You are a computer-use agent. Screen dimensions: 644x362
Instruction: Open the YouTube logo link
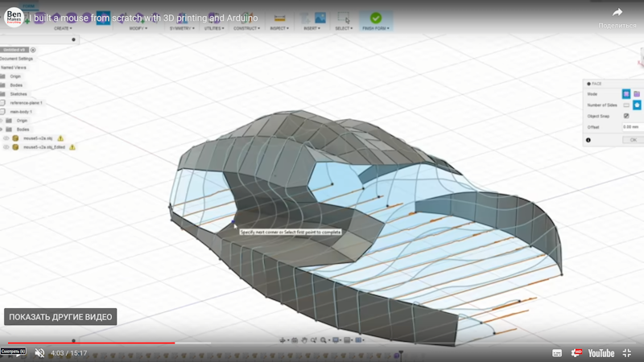click(x=601, y=352)
